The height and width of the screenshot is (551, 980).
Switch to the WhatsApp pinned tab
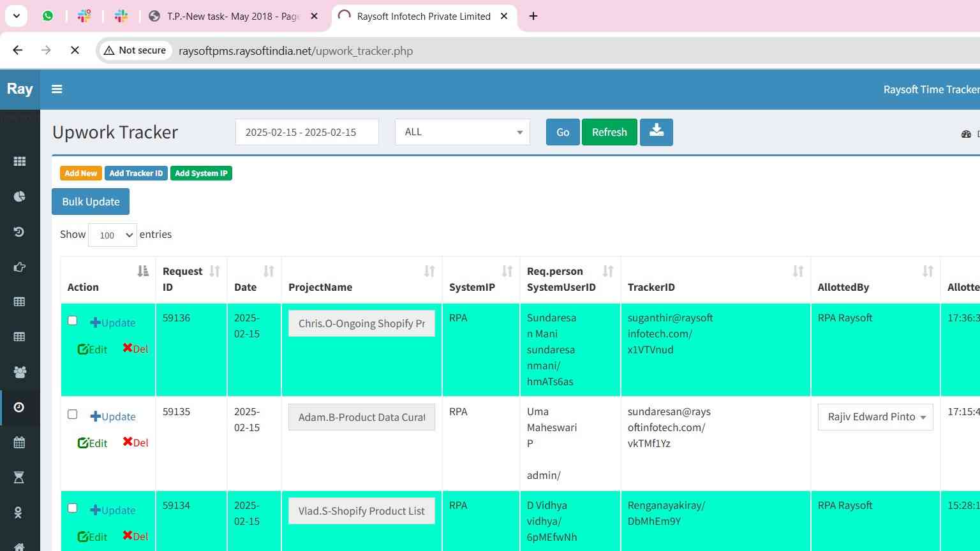pyautogui.click(x=48, y=16)
